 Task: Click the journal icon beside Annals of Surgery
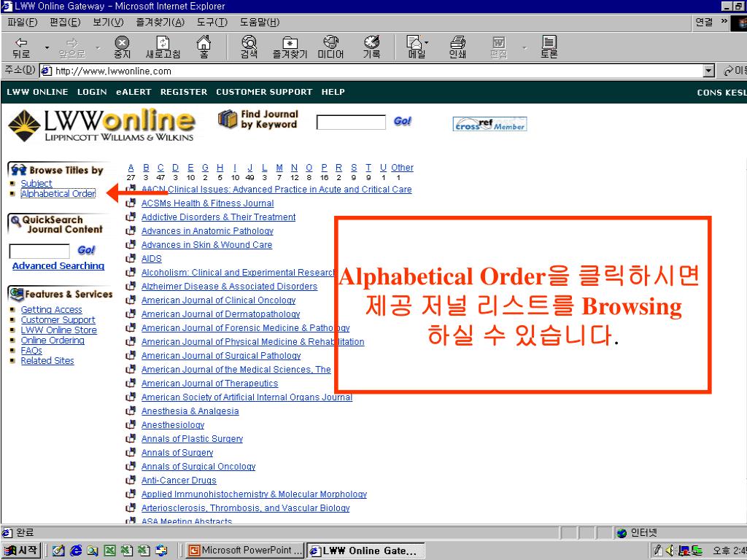[x=131, y=452]
